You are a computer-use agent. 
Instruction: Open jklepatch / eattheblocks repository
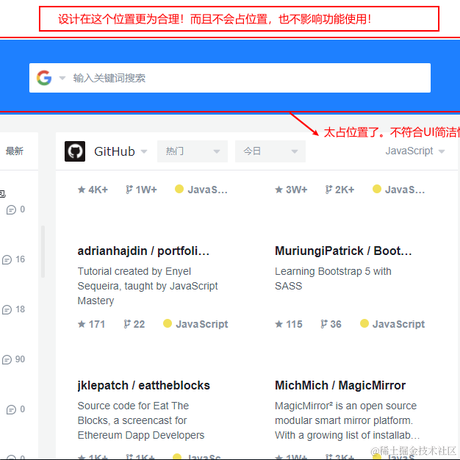pos(144,385)
